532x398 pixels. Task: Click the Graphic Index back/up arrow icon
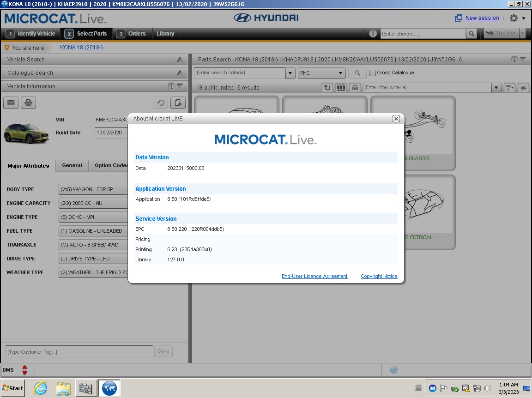327,88
